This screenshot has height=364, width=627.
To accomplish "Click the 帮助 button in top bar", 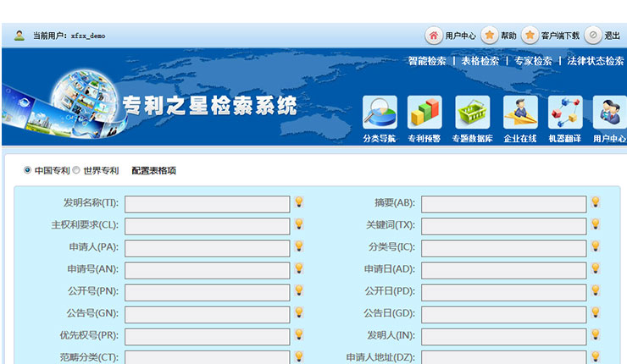I will 499,36.
